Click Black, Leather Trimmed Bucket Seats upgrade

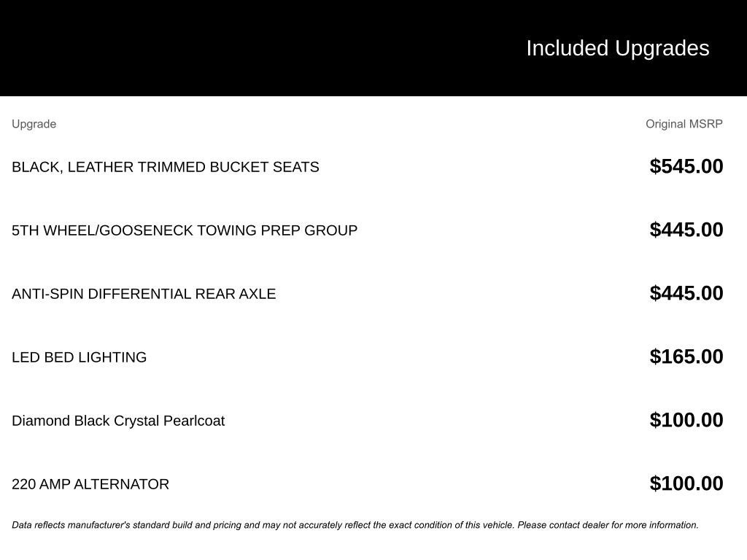tap(165, 167)
